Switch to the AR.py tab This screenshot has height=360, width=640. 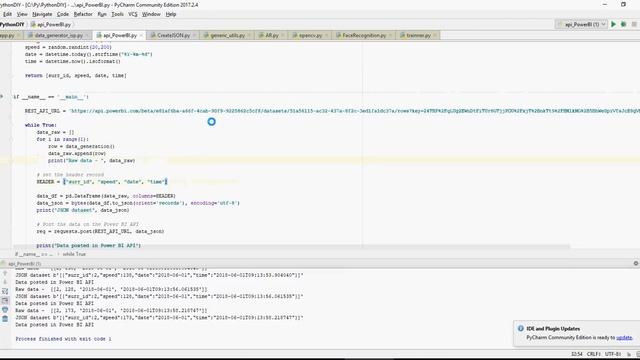(271, 36)
